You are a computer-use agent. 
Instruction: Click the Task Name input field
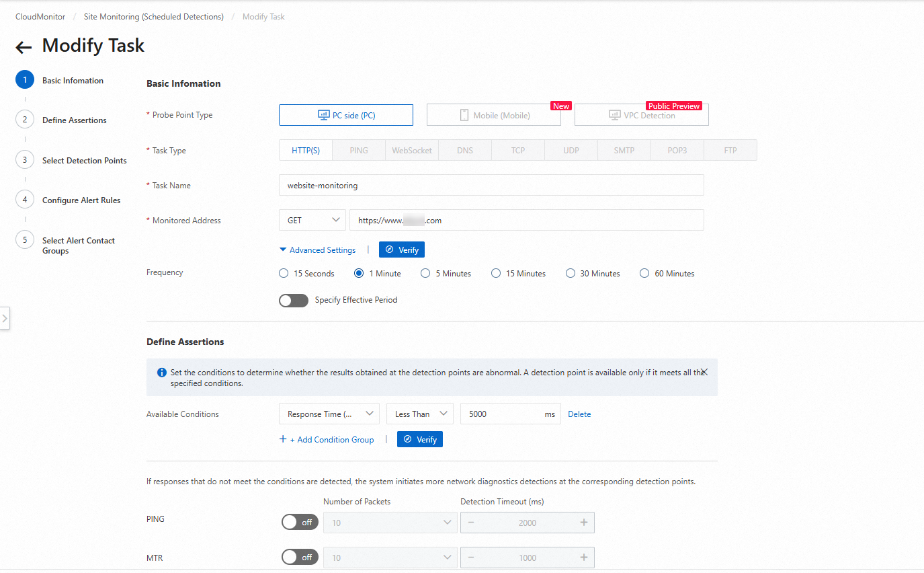(491, 184)
